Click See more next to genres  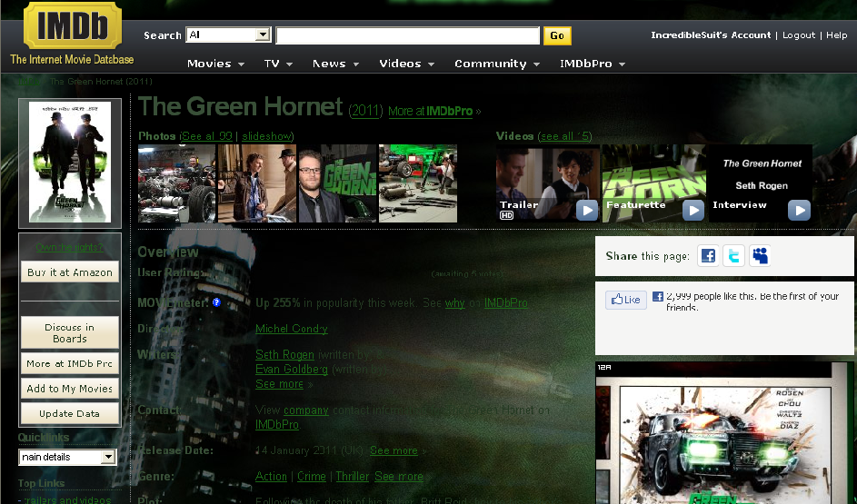pos(399,476)
